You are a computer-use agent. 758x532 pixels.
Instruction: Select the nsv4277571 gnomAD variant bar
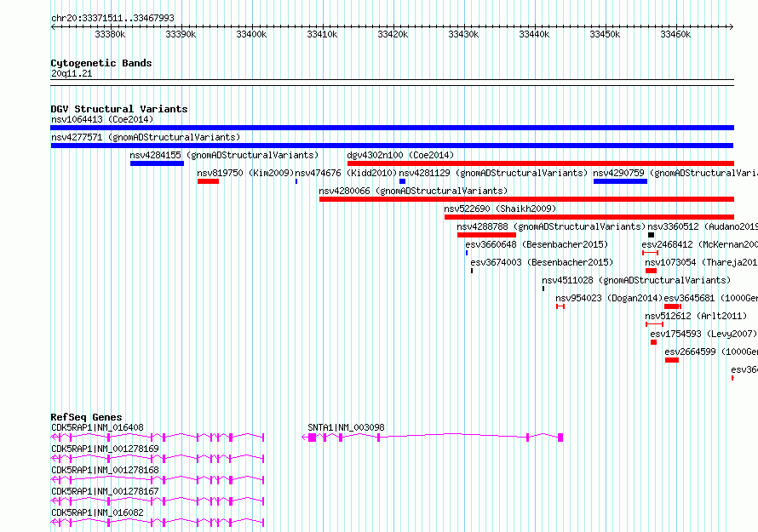pos(392,146)
